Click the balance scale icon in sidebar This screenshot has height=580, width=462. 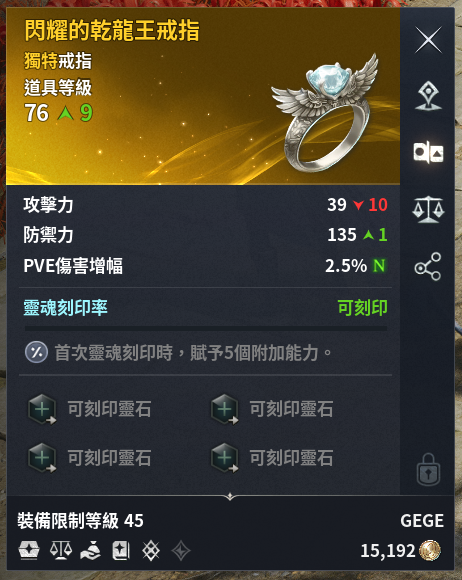(x=428, y=209)
